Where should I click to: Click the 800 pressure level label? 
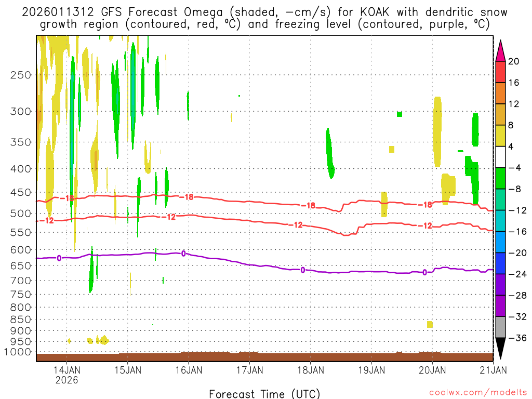click(21, 308)
